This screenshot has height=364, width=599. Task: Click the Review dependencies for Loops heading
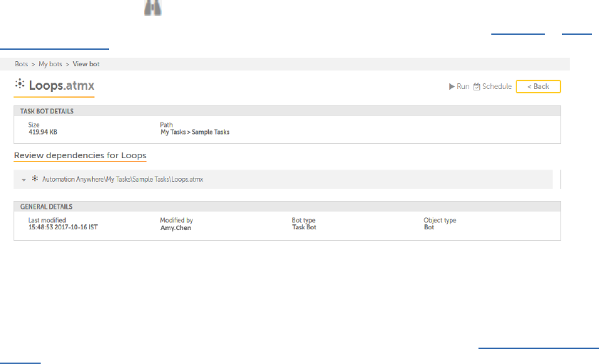point(81,155)
